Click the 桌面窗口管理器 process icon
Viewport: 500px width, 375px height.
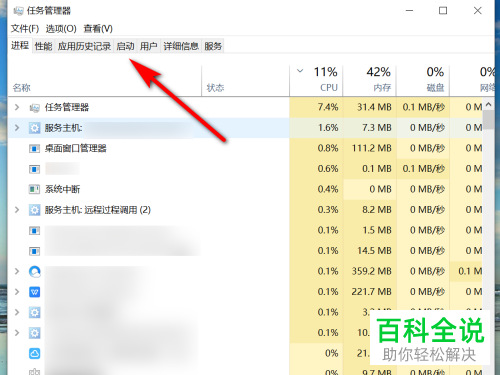click(x=34, y=148)
